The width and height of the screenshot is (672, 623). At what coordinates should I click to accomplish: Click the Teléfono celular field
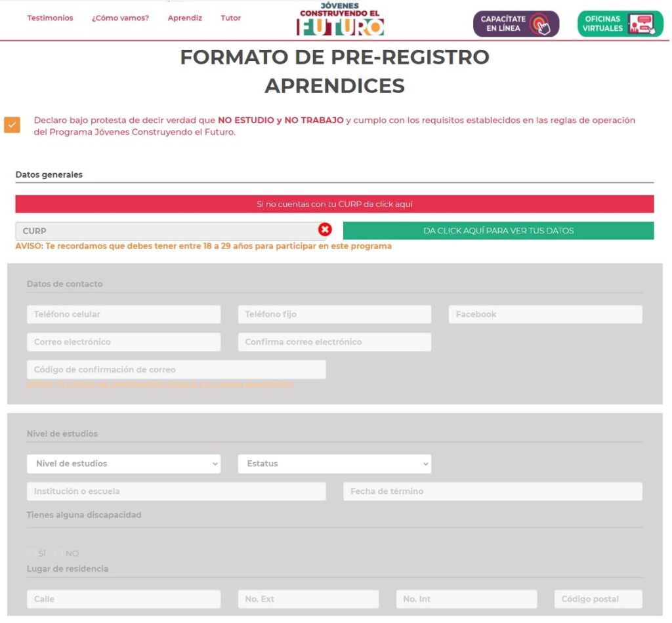[x=124, y=314]
